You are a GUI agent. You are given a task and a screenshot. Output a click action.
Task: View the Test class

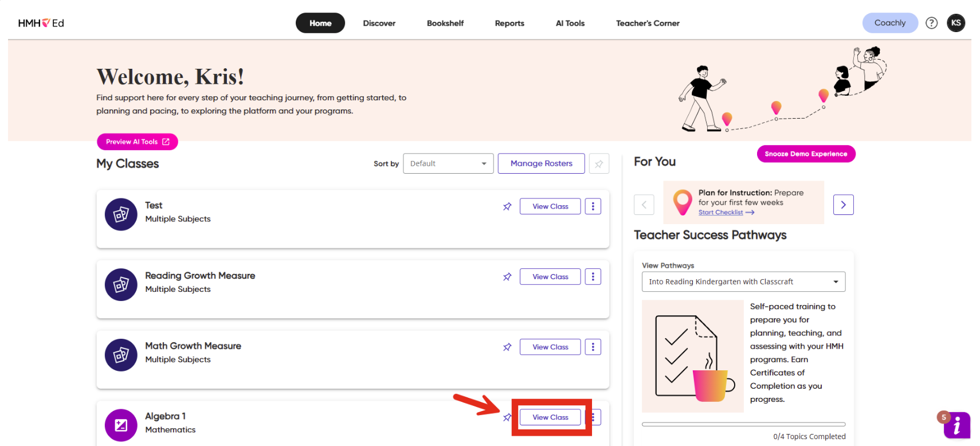click(x=550, y=206)
